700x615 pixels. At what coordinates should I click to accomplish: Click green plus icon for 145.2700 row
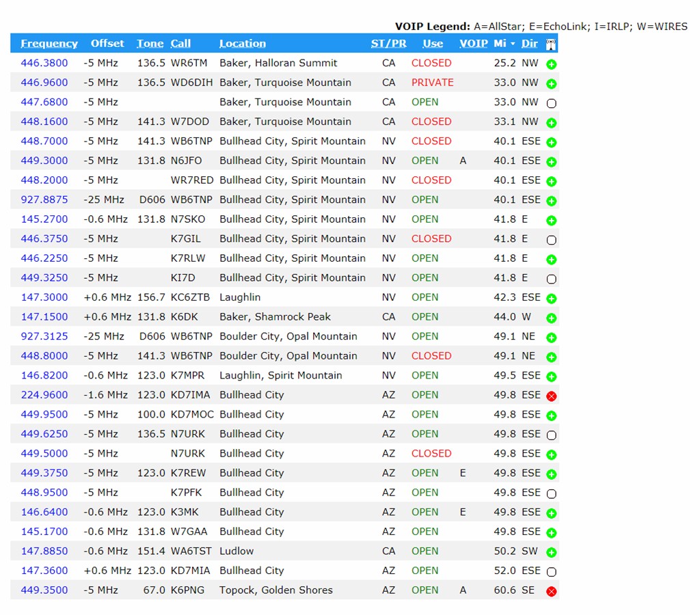click(x=551, y=220)
